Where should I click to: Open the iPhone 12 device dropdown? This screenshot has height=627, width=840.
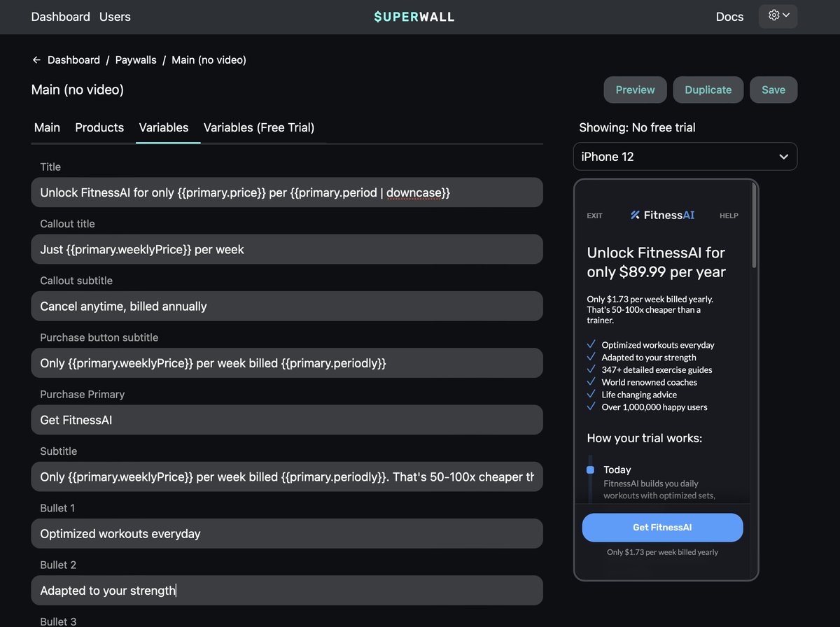coord(685,156)
